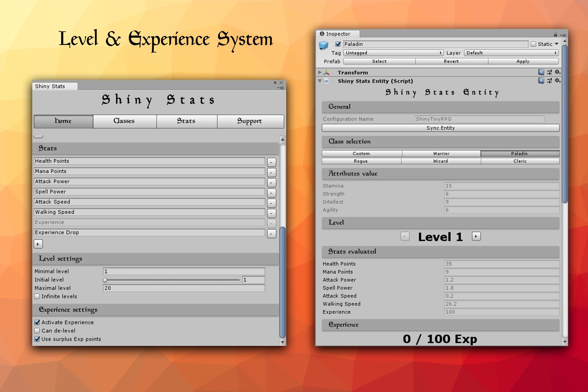
Task: Open Transform component help book icon
Action: click(x=541, y=72)
